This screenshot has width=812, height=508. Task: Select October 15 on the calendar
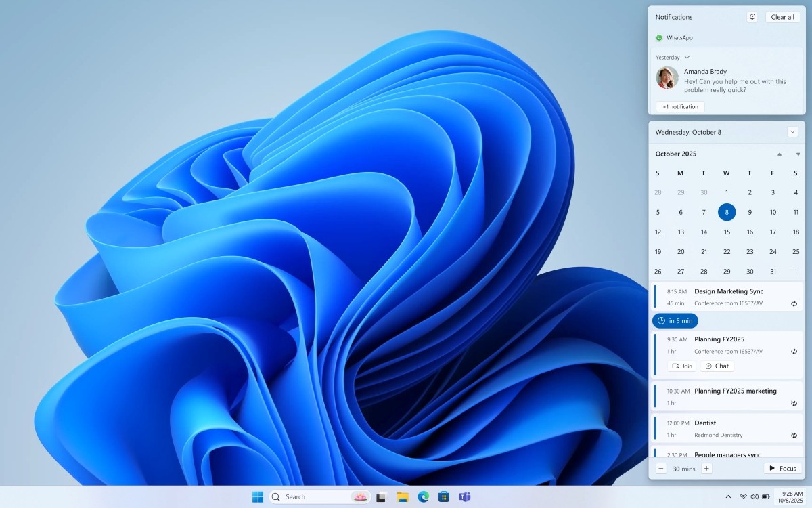[x=726, y=232]
